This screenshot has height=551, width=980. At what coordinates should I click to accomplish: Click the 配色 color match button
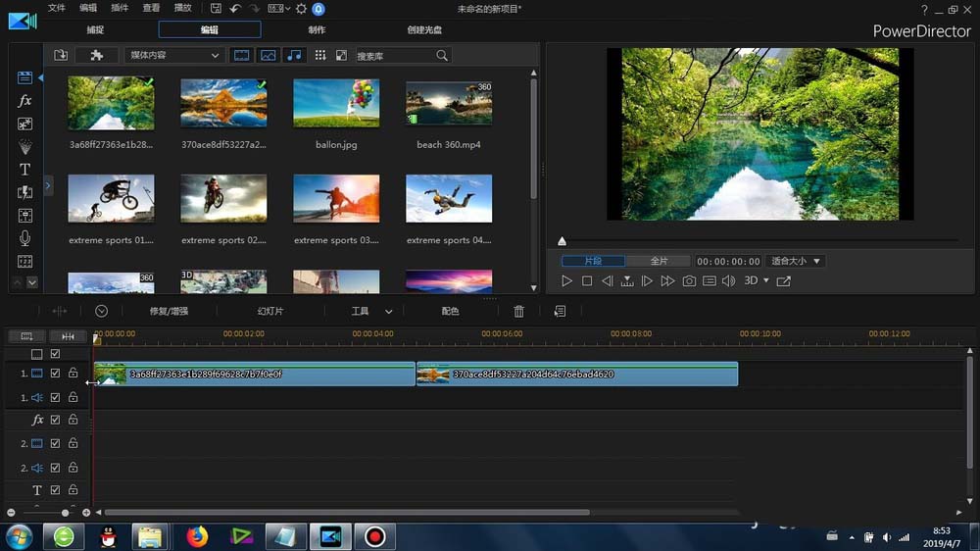pyautogui.click(x=450, y=311)
